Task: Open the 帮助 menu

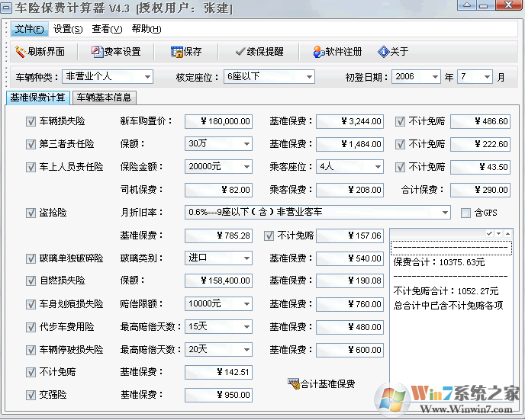Action: click(146, 29)
